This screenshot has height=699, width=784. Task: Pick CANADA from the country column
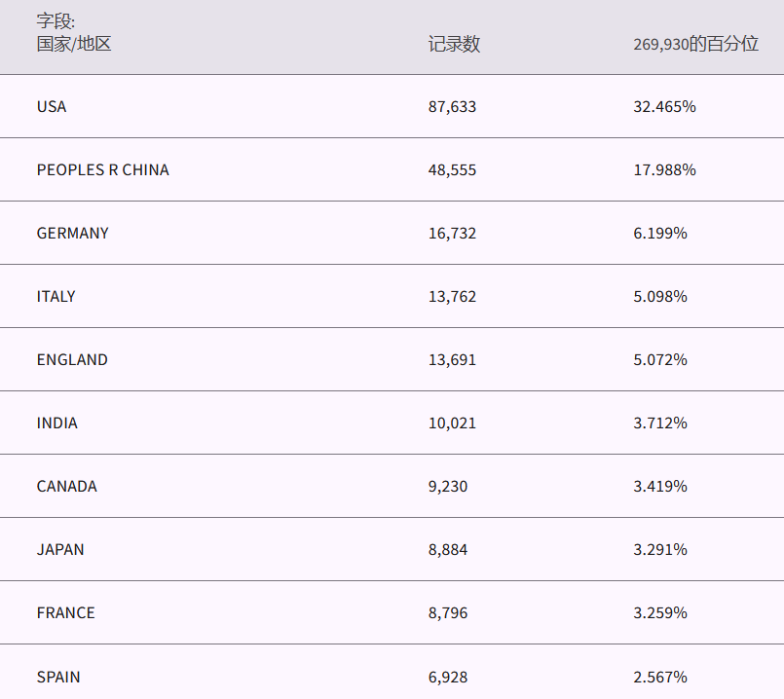point(66,486)
